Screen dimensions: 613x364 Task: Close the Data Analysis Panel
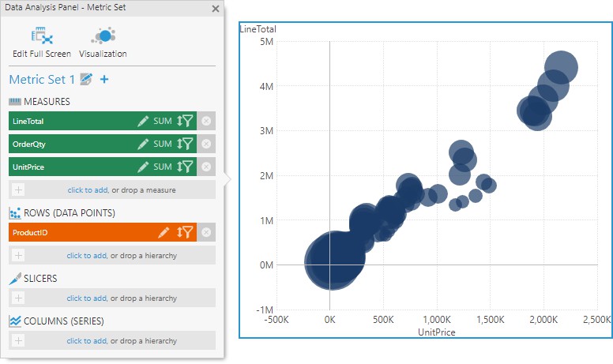pos(216,9)
